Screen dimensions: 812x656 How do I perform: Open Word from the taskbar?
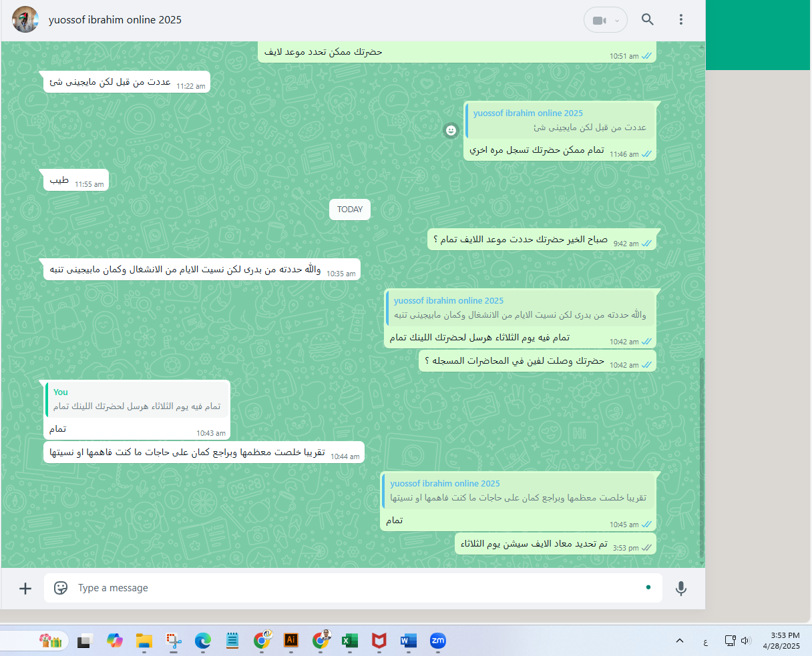point(408,641)
